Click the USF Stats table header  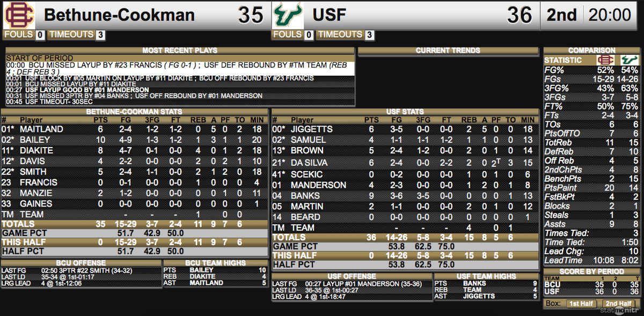[404, 112]
